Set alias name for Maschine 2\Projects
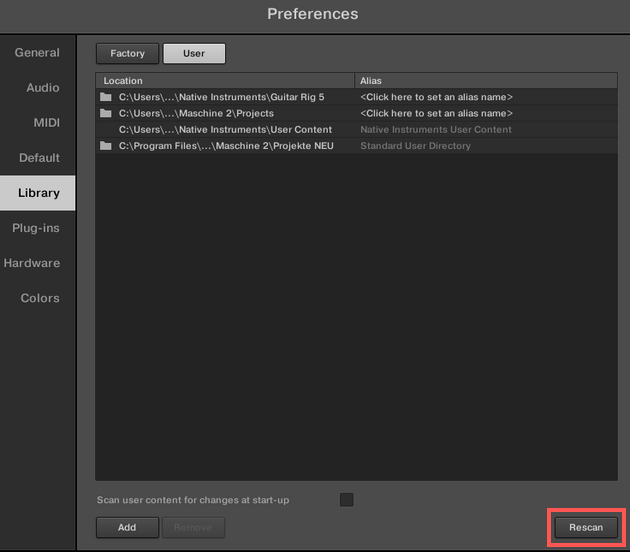This screenshot has height=552, width=630. (x=436, y=113)
